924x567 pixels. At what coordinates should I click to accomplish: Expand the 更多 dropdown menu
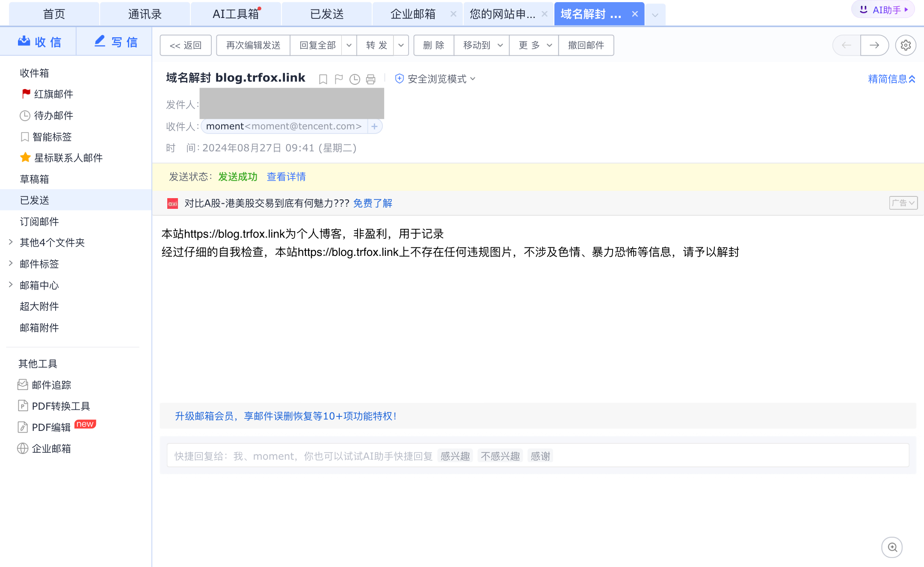pyautogui.click(x=533, y=45)
